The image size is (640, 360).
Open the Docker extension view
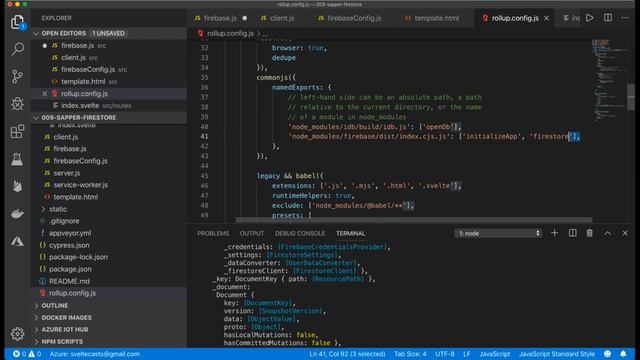point(17,213)
